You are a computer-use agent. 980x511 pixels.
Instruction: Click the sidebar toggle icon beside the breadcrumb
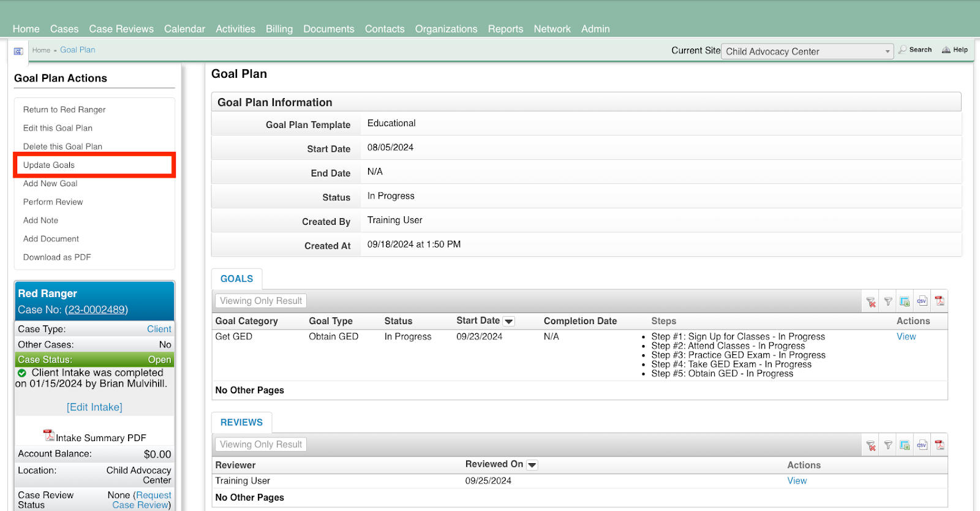tap(18, 51)
